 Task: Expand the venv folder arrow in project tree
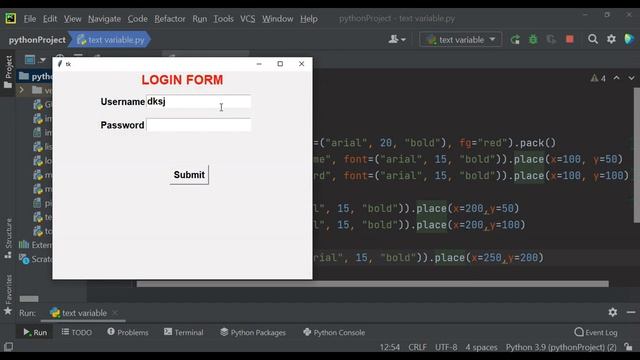(x=22, y=90)
